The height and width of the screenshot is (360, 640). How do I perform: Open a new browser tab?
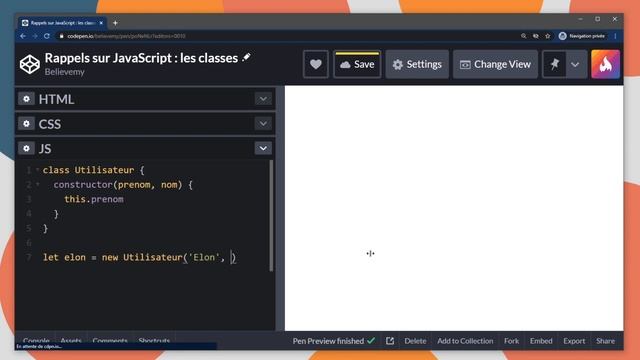115,23
